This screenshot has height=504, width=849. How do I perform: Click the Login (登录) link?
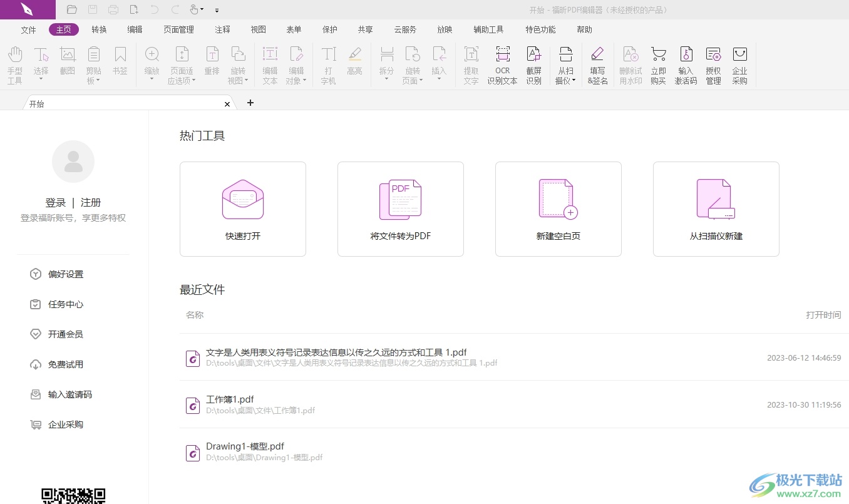click(x=56, y=202)
